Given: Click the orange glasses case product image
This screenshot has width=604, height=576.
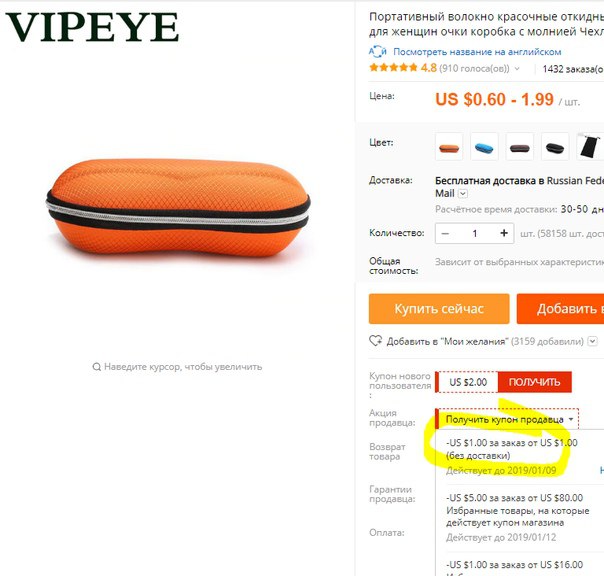Looking at the screenshot, I should (x=178, y=207).
